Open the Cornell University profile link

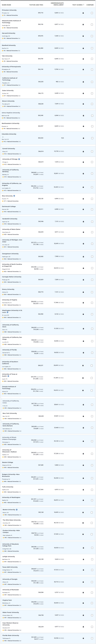pyautogui.click(x=9, y=148)
